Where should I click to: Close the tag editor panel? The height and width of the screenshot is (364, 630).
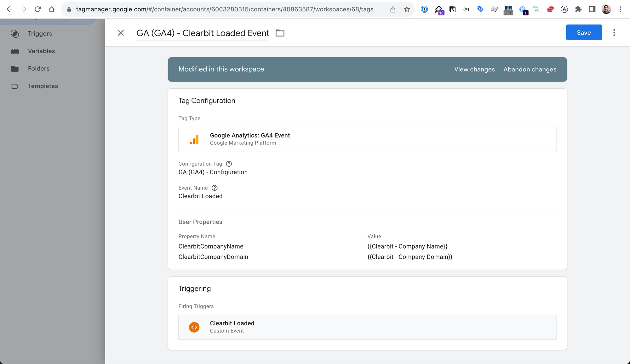[x=121, y=33]
